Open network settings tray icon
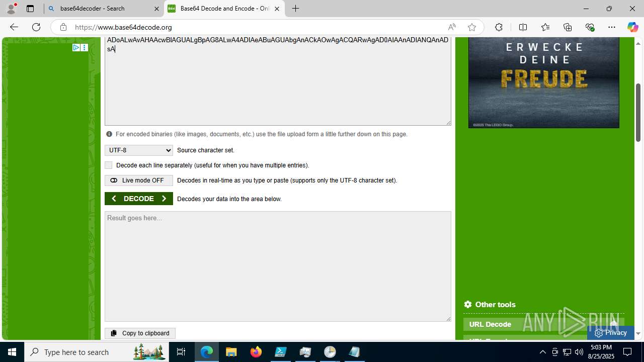 (x=567, y=352)
